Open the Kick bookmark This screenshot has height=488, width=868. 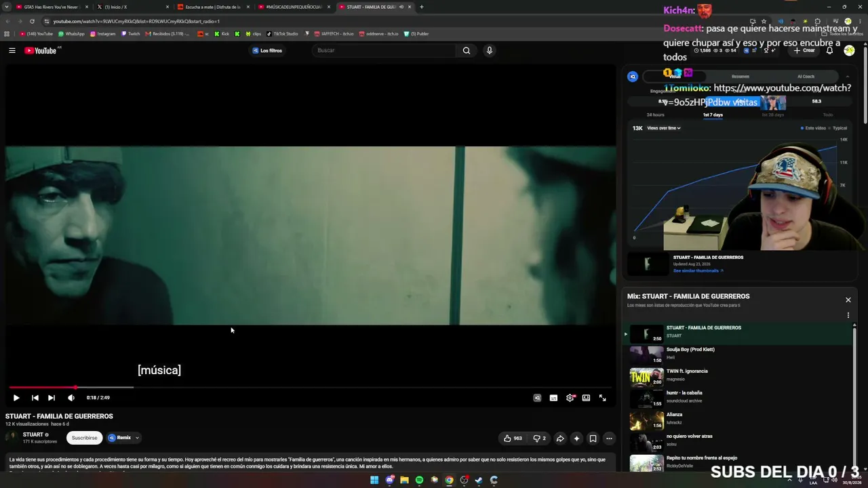pos(222,34)
